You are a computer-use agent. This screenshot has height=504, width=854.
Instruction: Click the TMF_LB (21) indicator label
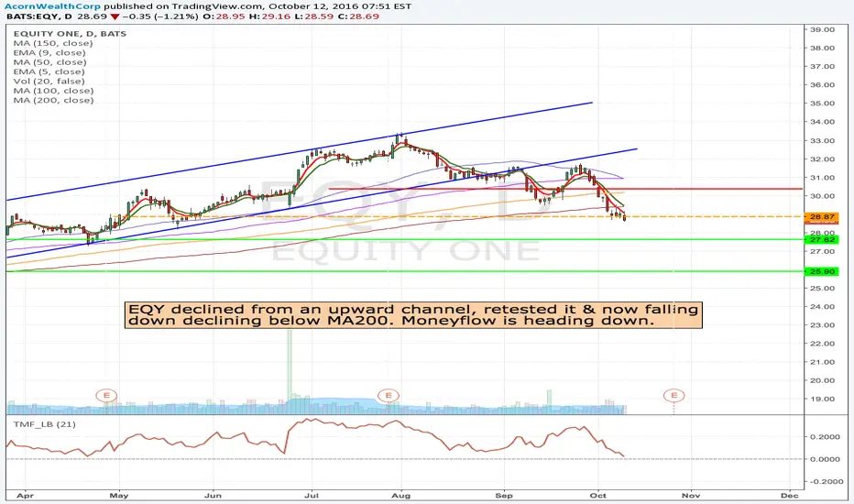pos(45,424)
